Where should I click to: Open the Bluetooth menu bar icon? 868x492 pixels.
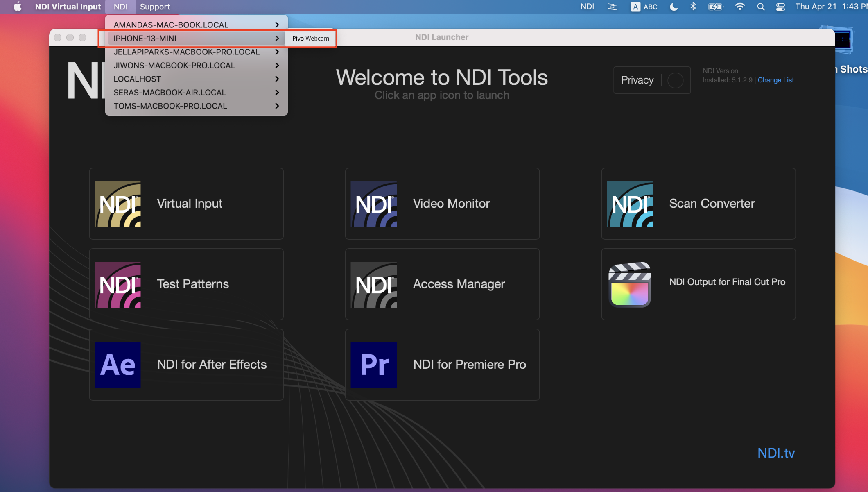tap(693, 7)
